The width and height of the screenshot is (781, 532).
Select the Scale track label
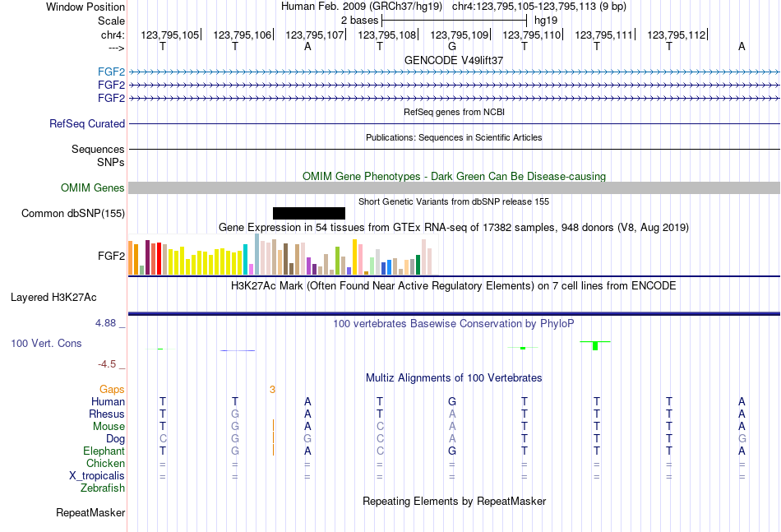(111, 21)
